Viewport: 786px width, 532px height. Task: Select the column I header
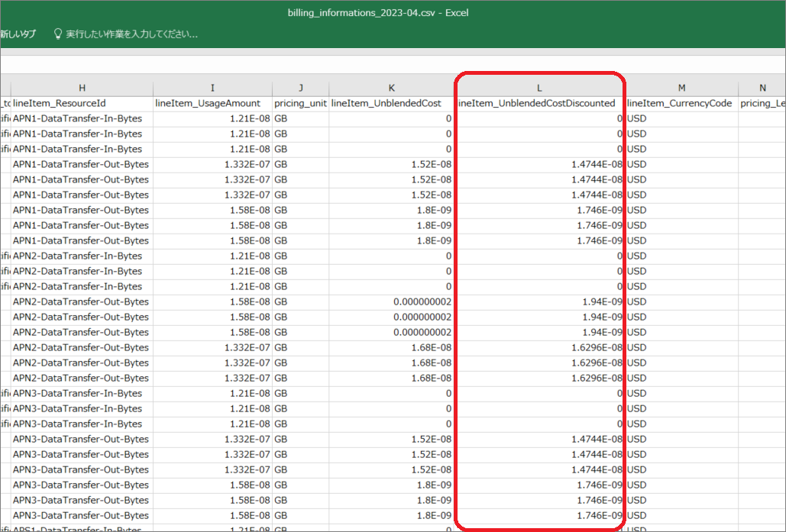(x=212, y=88)
